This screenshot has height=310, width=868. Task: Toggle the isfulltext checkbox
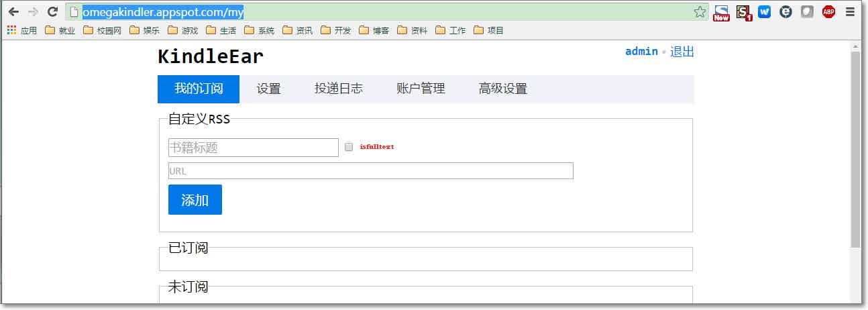[349, 147]
